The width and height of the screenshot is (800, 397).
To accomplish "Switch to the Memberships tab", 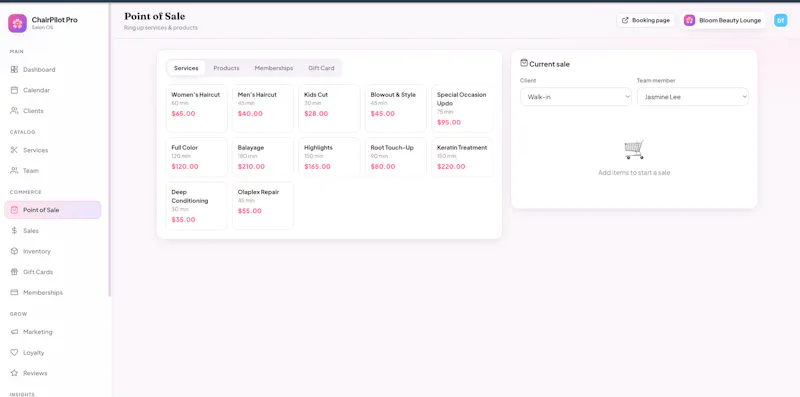I will tap(274, 68).
